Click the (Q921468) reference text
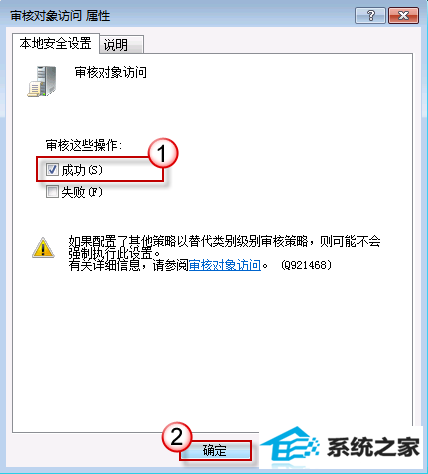The image size is (428, 474). point(307,265)
